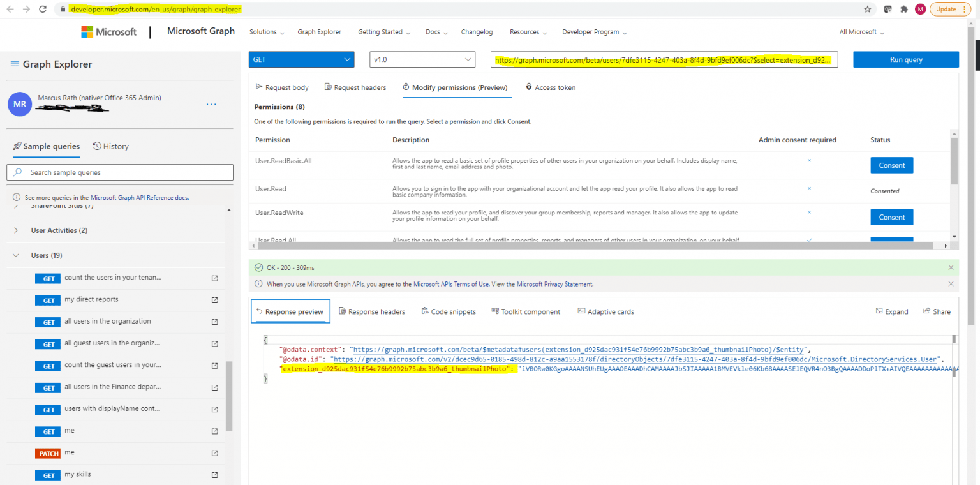Dismiss the green OK 200 status banner
Image resolution: width=980 pixels, height=485 pixels.
951,267
